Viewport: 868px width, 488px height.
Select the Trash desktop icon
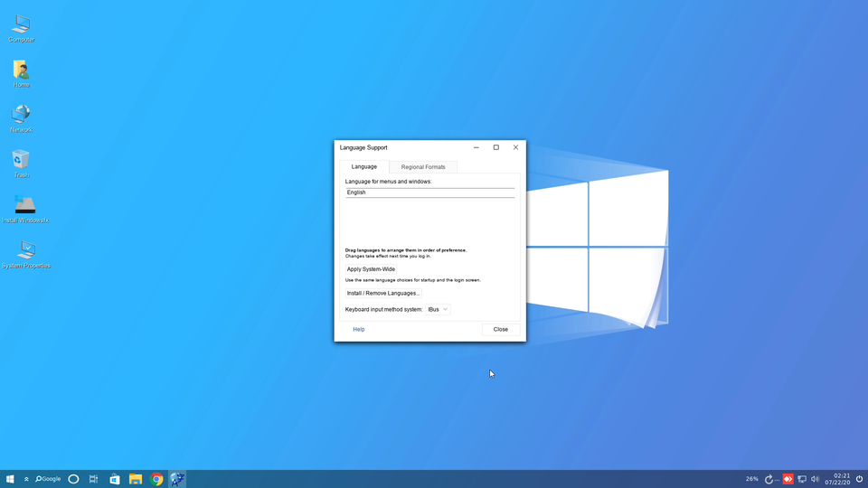coord(21,164)
